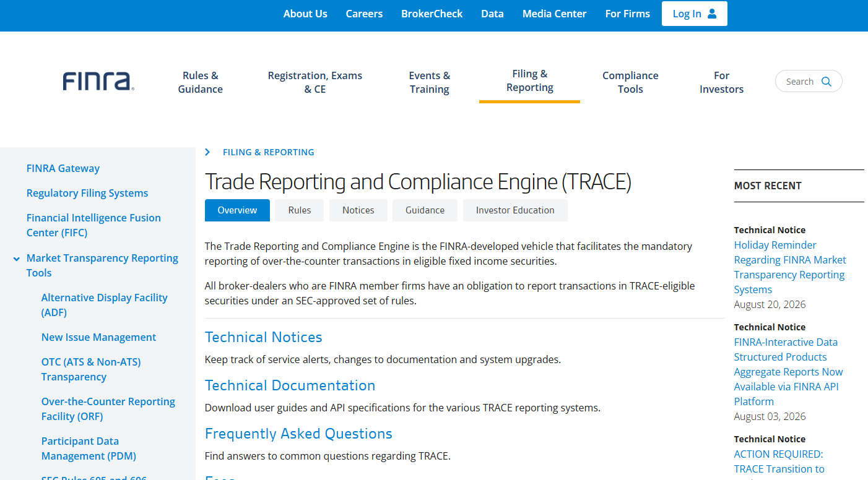Open Holiday Reminder technical notice
868x480 pixels.
tap(790, 267)
